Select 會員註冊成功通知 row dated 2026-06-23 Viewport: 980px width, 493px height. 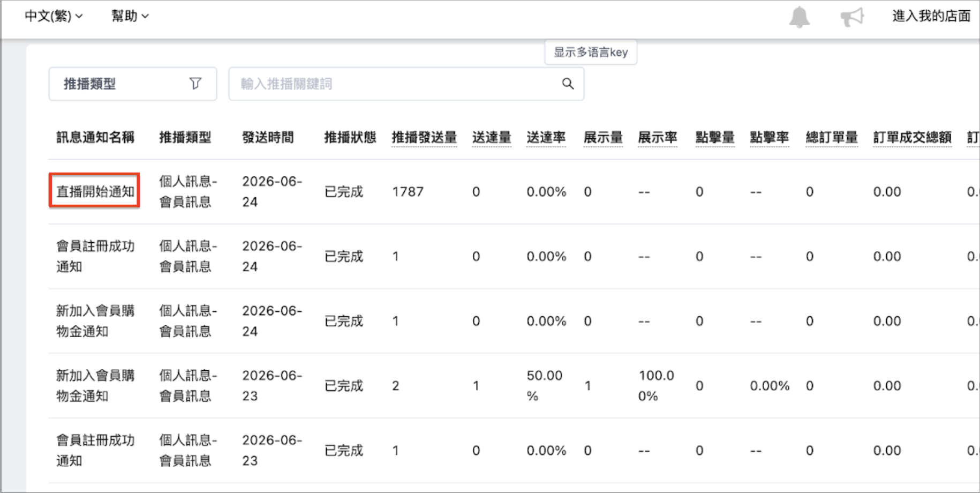click(514, 451)
